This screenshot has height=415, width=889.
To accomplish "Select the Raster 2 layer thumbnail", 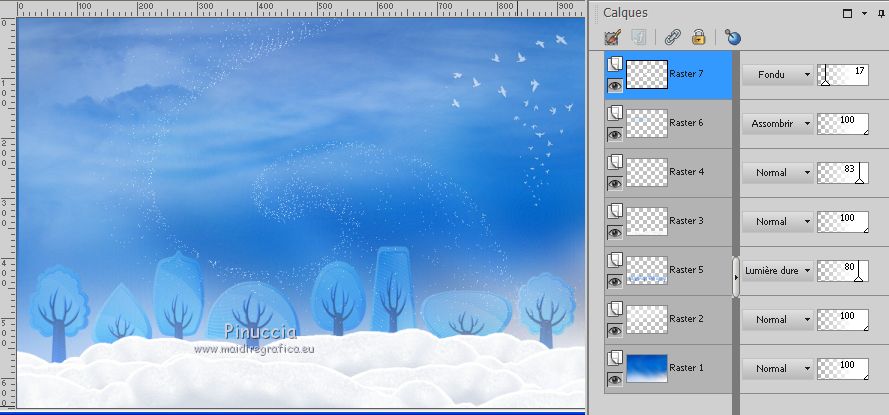I will [647, 319].
